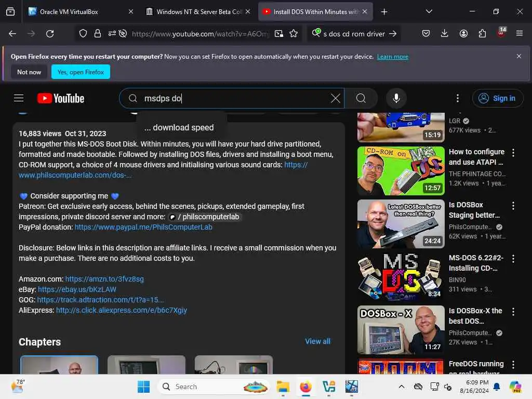Click the padlock site security icon

click(x=97, y=34)
